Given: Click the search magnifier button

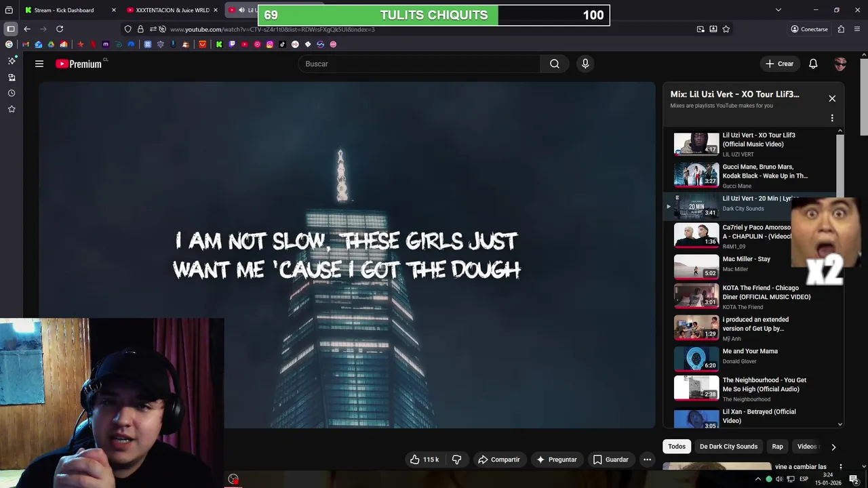Looking at the screenshot, I should click(x=555, y=64).
